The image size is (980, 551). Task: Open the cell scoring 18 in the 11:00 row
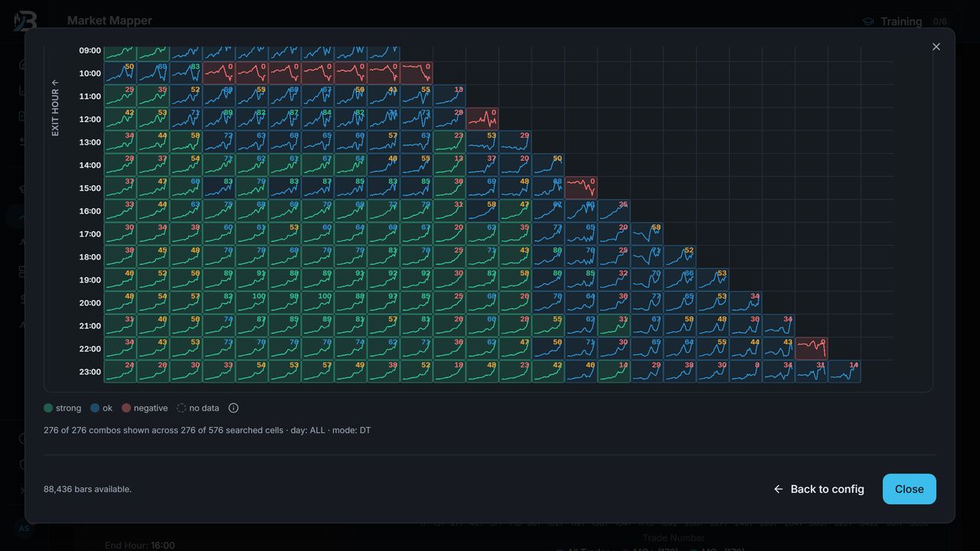[x=449, y=96]
